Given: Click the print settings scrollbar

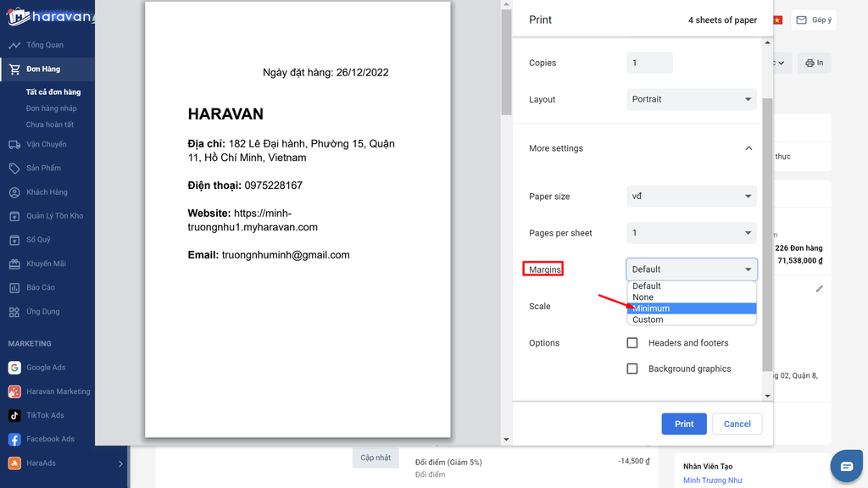Looking at the screenshot, I should [767, 235].
